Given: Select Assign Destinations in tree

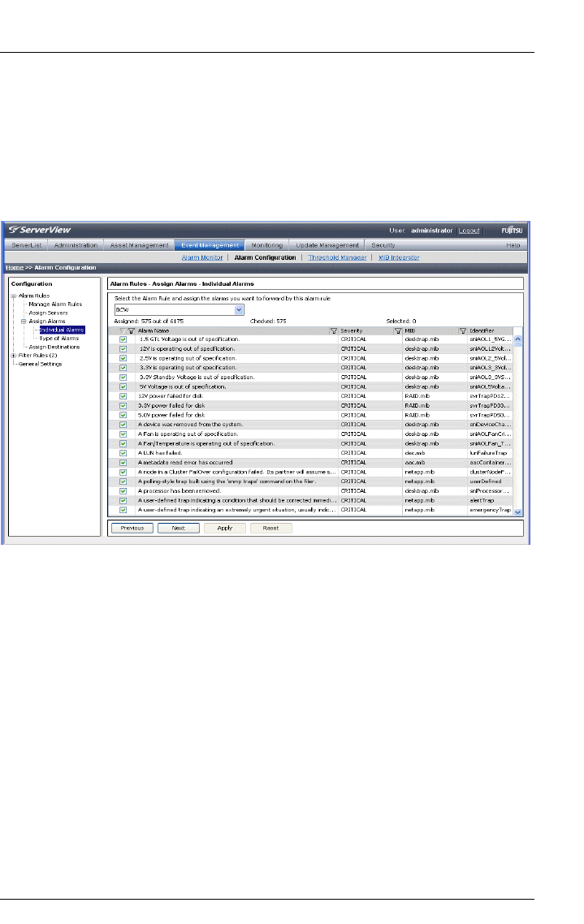Looking at the screenshot, I should click(54, 347).
